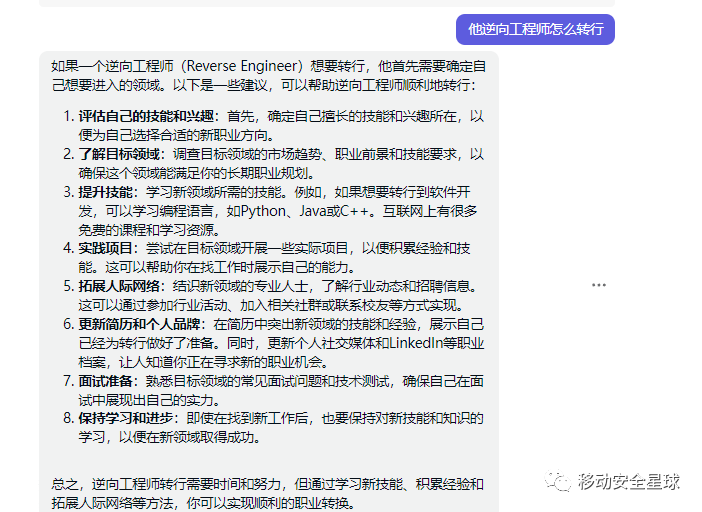The image size is (702, 512).
Task: Click the list number 1 marker
Action: pos(67,116)
